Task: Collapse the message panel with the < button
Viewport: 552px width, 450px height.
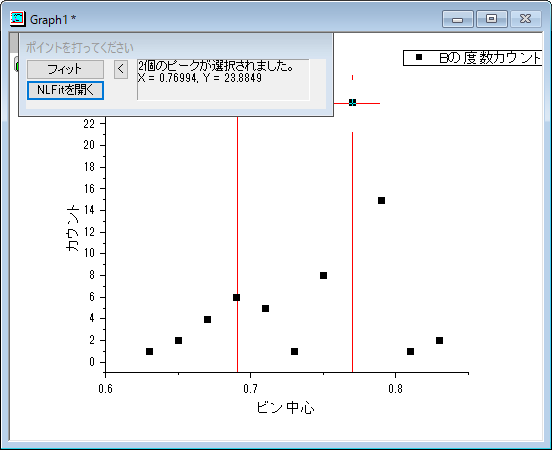Action: click(x=121, y=69)
